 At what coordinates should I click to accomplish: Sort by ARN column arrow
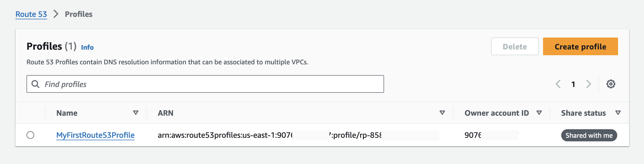pos(442,113)
